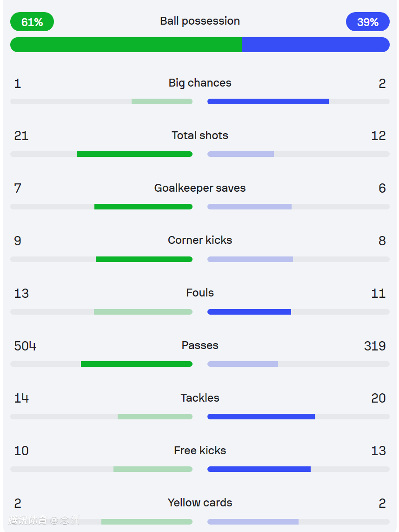This screenshot has height=532, width=399.
Task: Open the Goalkeeper saves stat row
Action: (200, 188)
